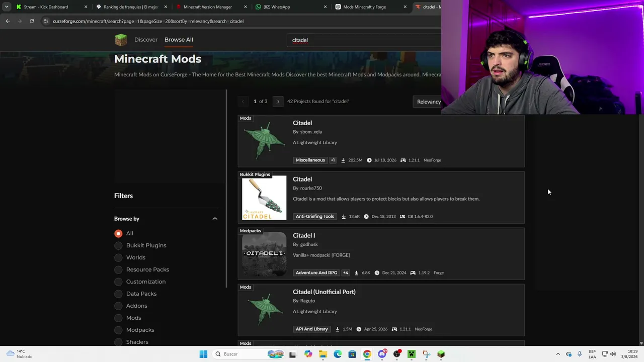644x362 pixels.
Task: Click the browser address bar URL
Action: [148, 21]
